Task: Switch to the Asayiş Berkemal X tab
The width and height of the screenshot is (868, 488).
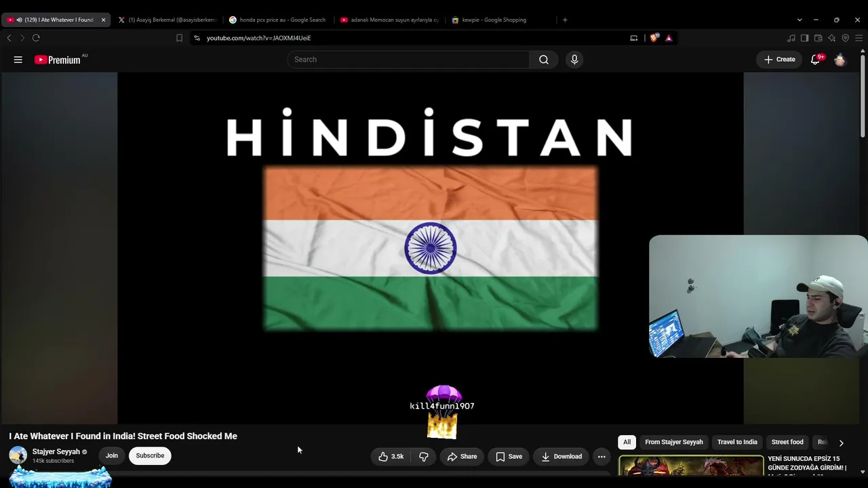Action: (167, 20)
